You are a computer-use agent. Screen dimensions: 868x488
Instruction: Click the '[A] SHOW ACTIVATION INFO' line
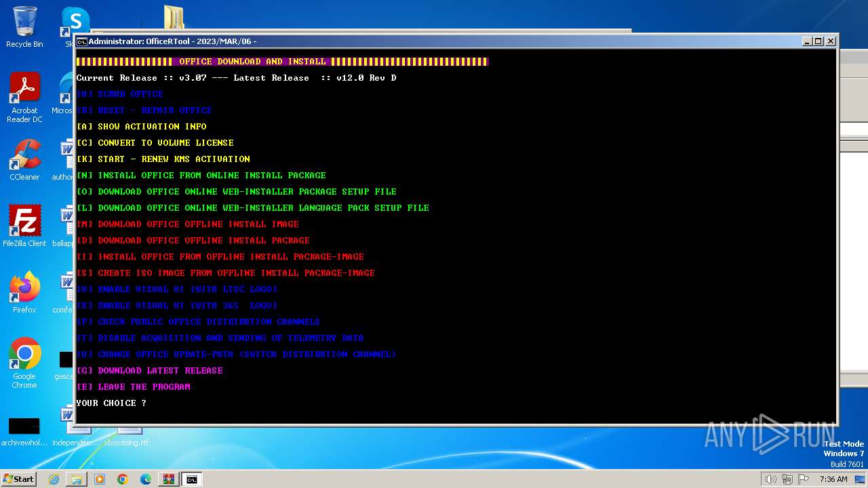pyautogui.click(x=141, y=127)
